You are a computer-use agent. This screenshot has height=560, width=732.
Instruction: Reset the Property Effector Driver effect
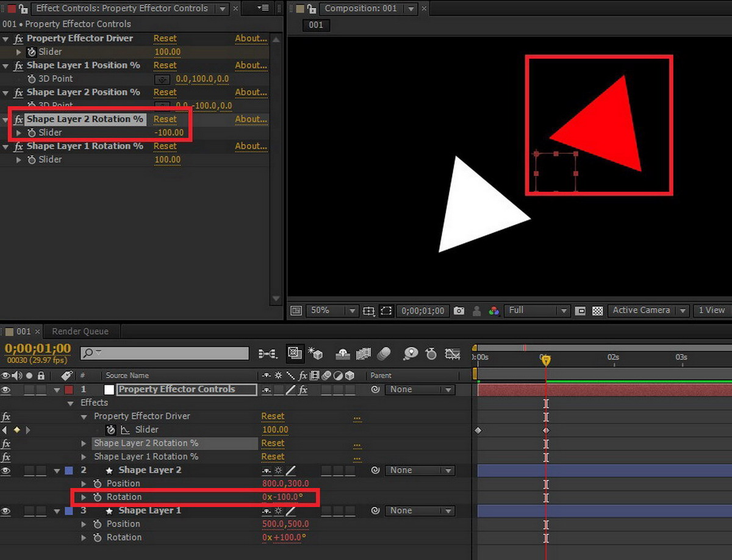(165, 38)
